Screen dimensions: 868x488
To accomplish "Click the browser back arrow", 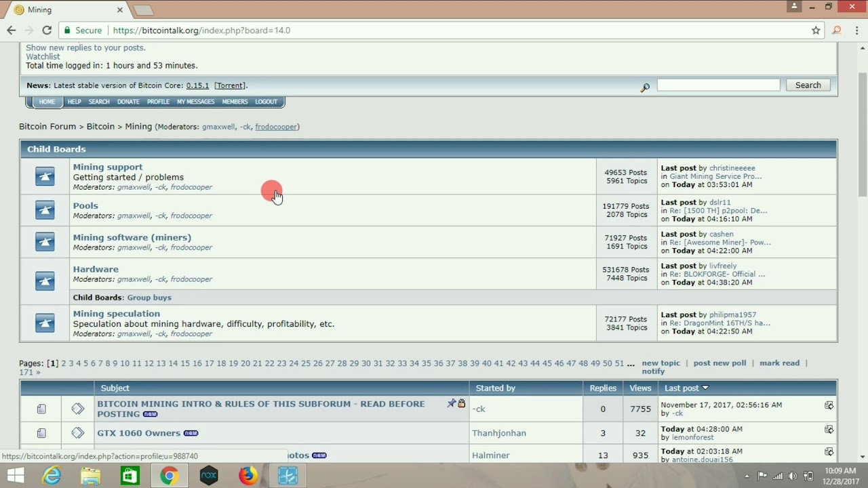I will coord(11,30).
